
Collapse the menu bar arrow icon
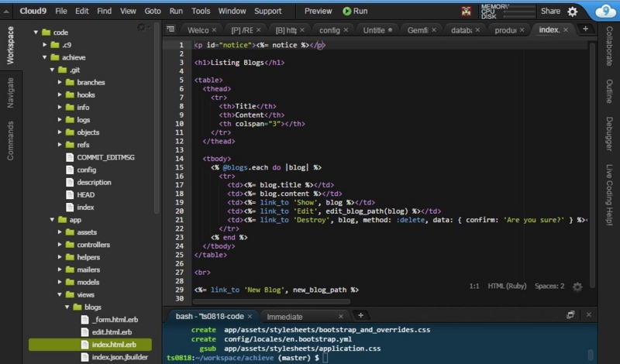click(6, 12)
